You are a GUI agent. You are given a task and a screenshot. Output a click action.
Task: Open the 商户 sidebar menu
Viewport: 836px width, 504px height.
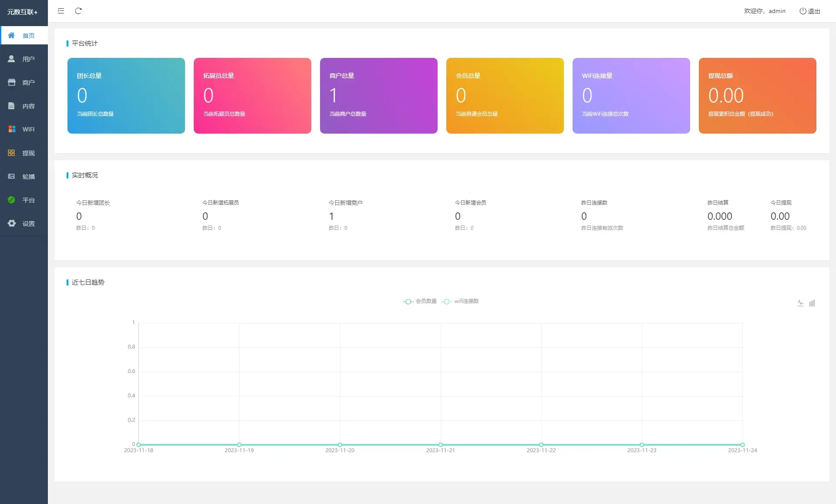click(x=24, y=82)
